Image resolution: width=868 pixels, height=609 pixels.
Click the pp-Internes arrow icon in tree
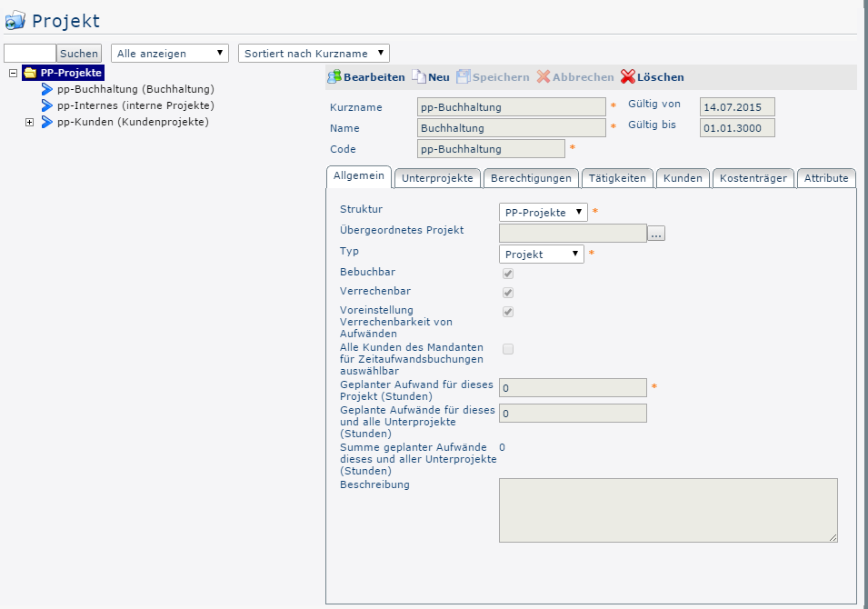47,105
